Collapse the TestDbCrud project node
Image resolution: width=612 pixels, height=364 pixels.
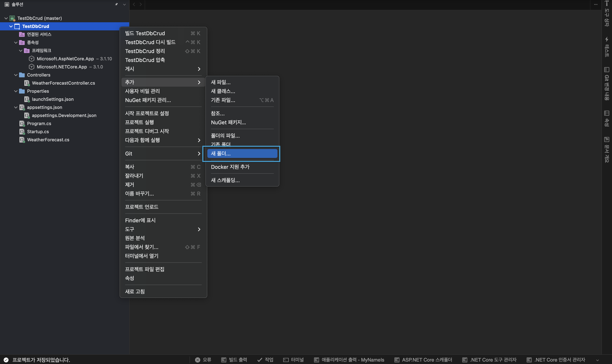[11, 26]
